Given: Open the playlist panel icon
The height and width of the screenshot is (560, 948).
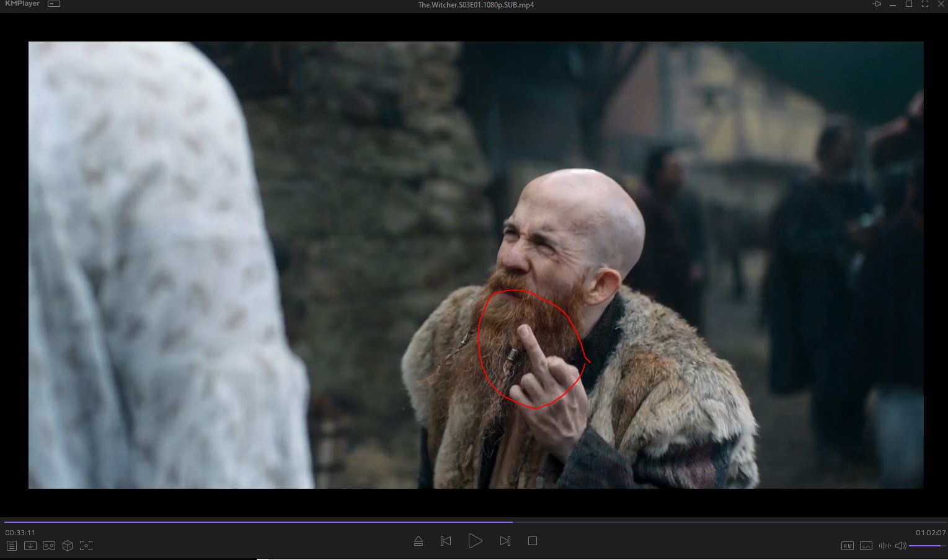Looking at the screenshot, I should coord(11,546).
